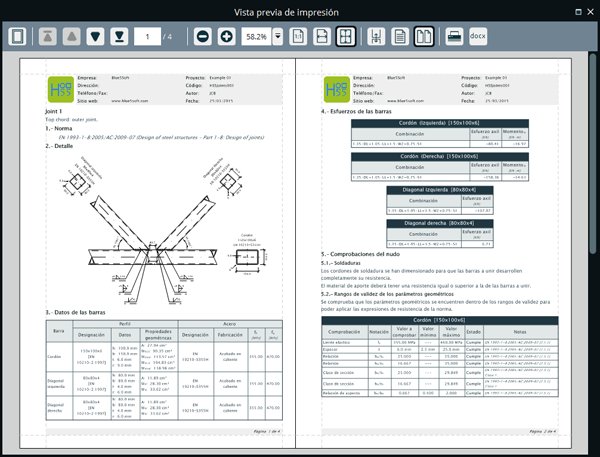Click the current page number field
This screenshot has width=600, height=457.
coord(147,36)
